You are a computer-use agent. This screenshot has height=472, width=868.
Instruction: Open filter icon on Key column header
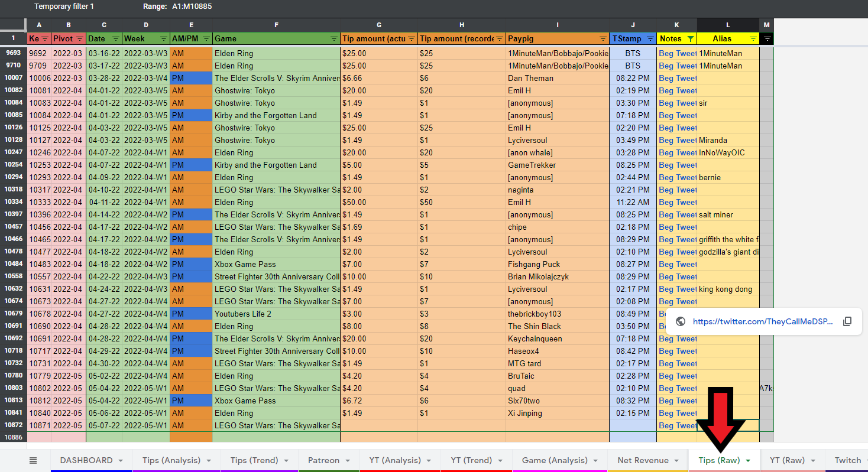(x=45, y=38)
